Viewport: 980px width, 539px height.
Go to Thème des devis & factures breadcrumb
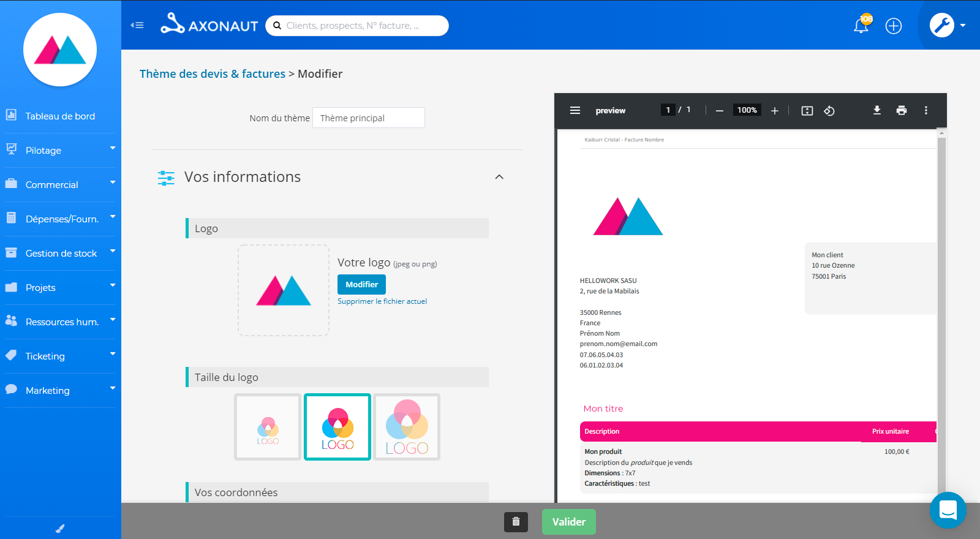coord(213,73)
